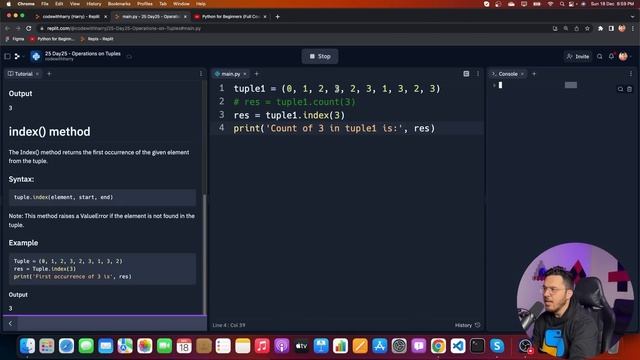The image size is (640, 360).
Task: Add new tab next to Tutorial
Action: (x=49, y=74)
